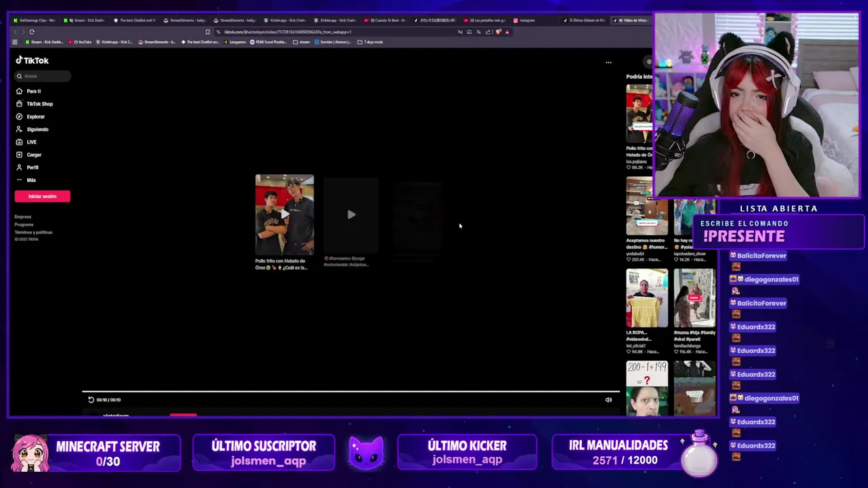
Task: Click the bookmark icon in address bar
Action: tap(208, 32)
